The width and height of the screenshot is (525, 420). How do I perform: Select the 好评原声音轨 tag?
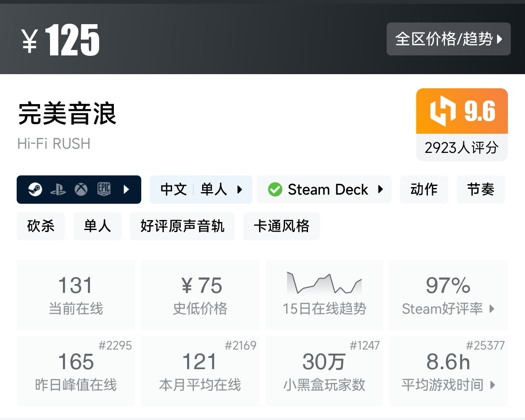point(182,226)
